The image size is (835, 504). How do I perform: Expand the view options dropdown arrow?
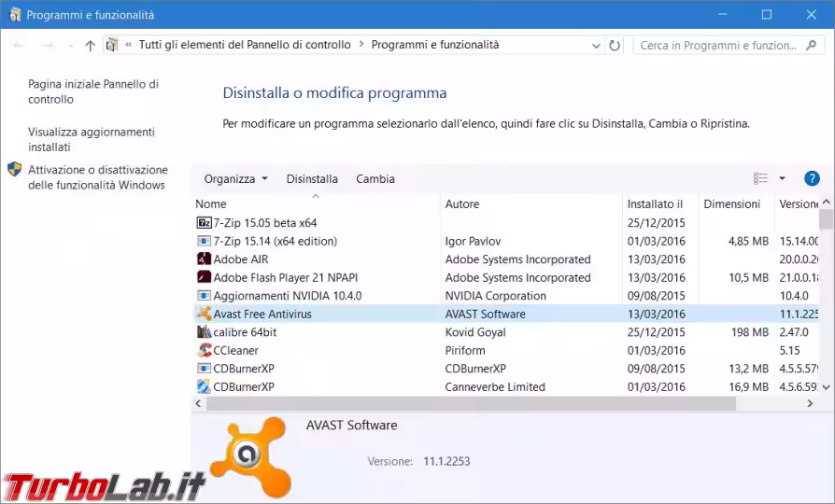click(782, 178)
